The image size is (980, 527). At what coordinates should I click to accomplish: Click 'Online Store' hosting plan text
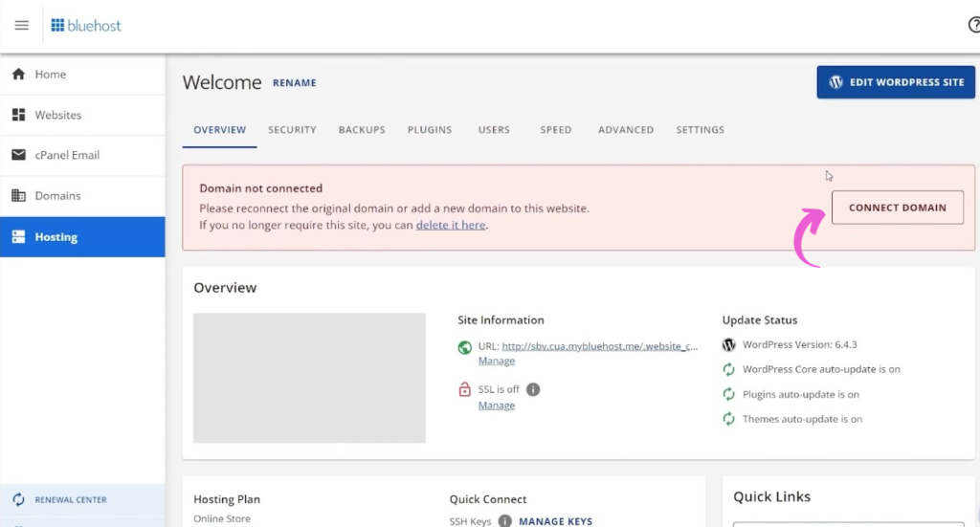222,519
